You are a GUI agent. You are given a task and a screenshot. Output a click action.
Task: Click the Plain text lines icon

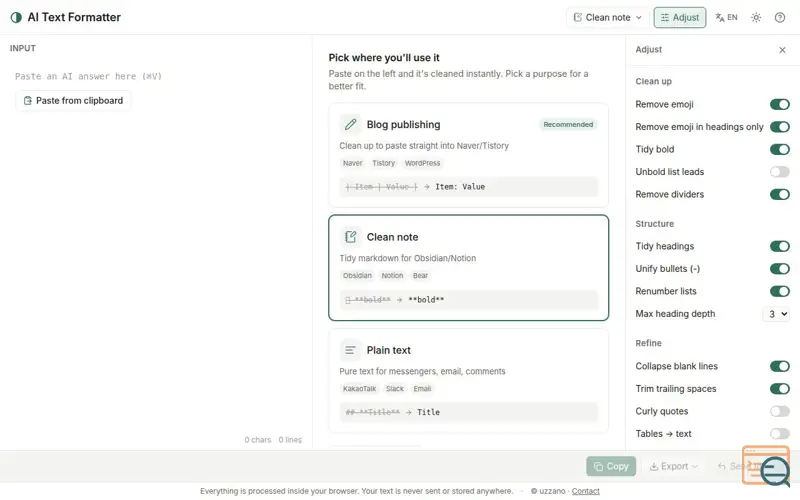coord(351,350)
